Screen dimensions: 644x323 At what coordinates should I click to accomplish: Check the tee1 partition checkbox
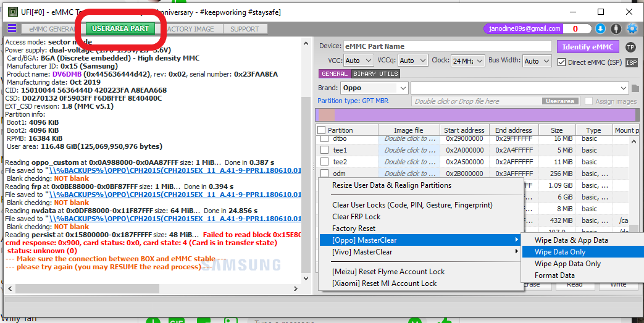pyautogui.click(x=324, y=150)
